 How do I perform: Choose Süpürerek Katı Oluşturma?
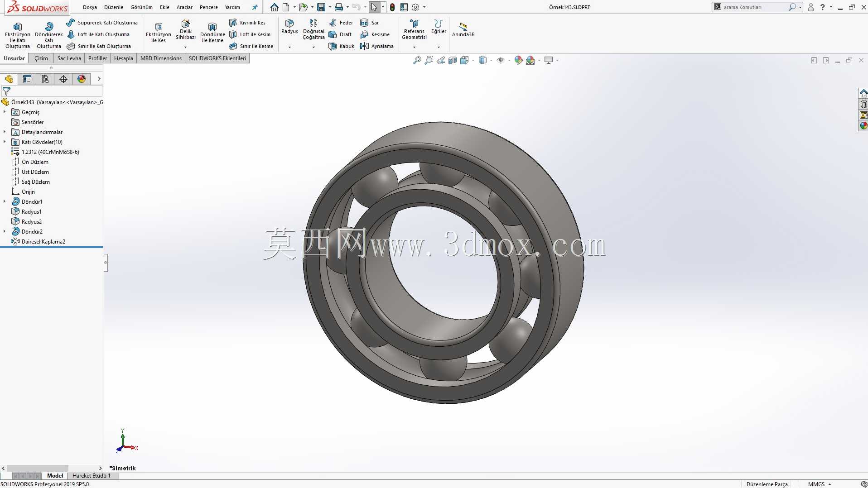[102, 23]
